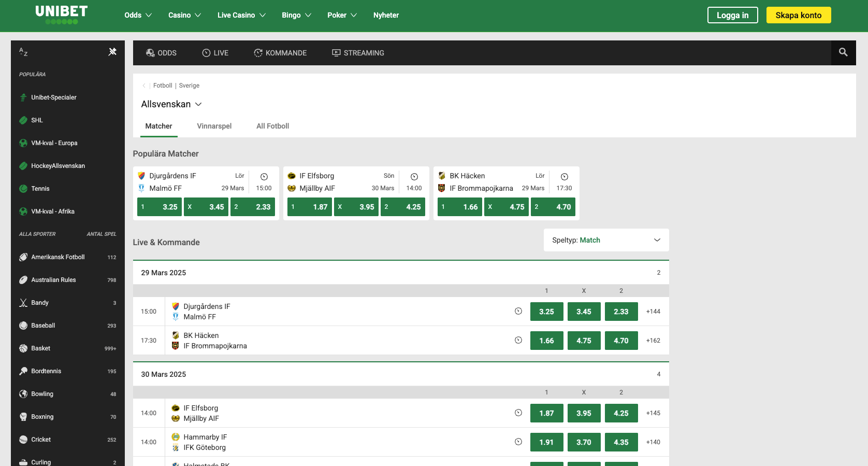Screen dimensions: 868x466
Task: Expand the Odds menu
Action: click(138, 15)
